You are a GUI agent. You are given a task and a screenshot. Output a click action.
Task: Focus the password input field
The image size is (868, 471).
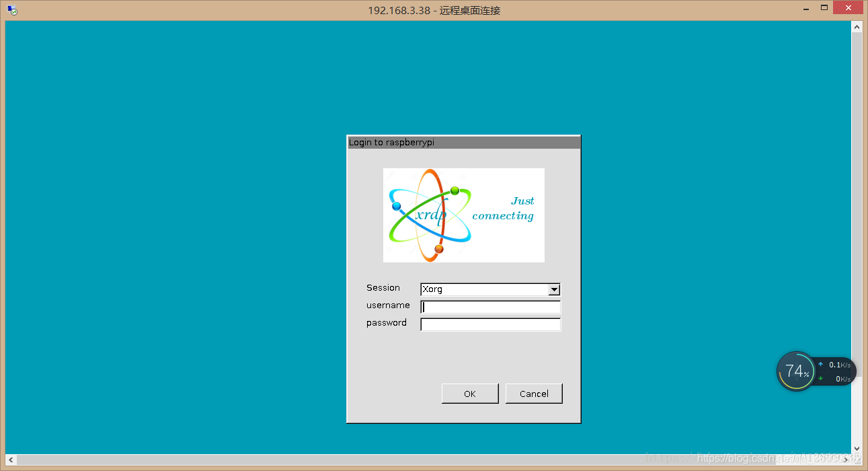click(x=490, y=324)
